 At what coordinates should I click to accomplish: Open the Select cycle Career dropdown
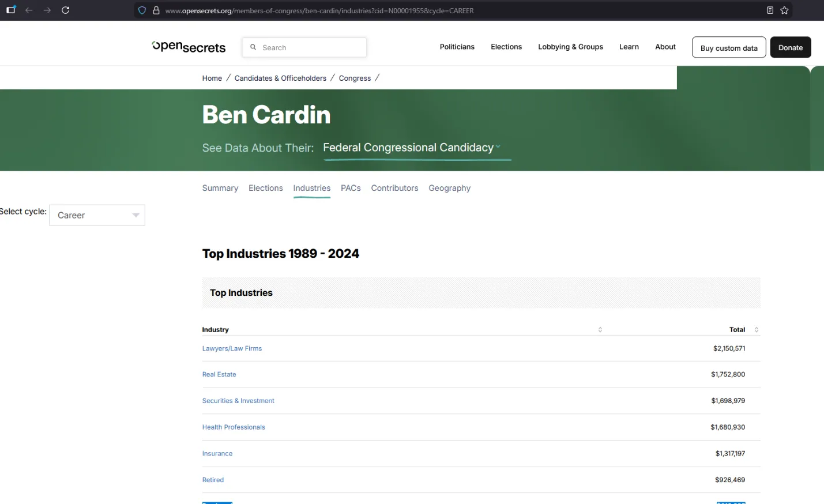pos(97,215)
